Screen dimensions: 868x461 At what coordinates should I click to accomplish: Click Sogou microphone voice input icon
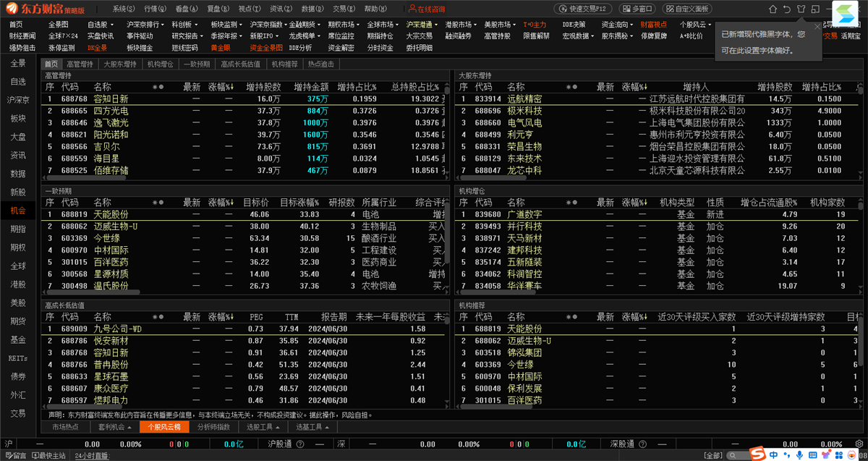pyautogui.click(x=799, y=454)
